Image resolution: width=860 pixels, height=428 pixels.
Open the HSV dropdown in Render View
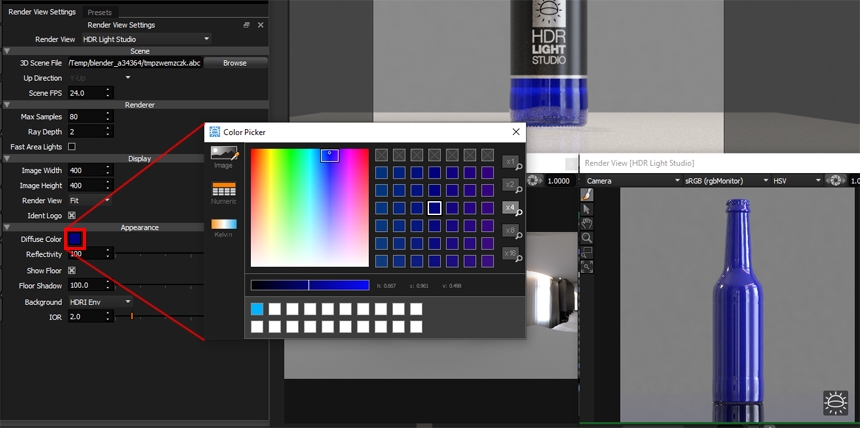tap(797, 181)
